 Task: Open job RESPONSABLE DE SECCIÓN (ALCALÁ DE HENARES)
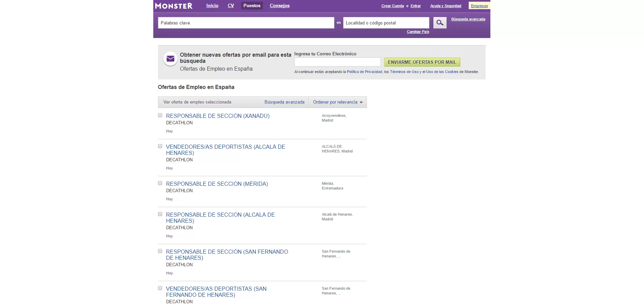click(220, 218)
